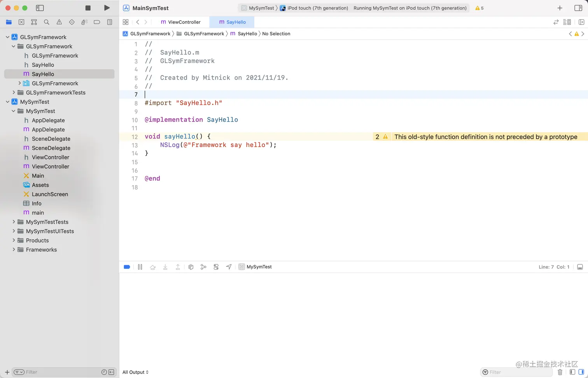Toggle the left navigator sidebar

(40, 8)
